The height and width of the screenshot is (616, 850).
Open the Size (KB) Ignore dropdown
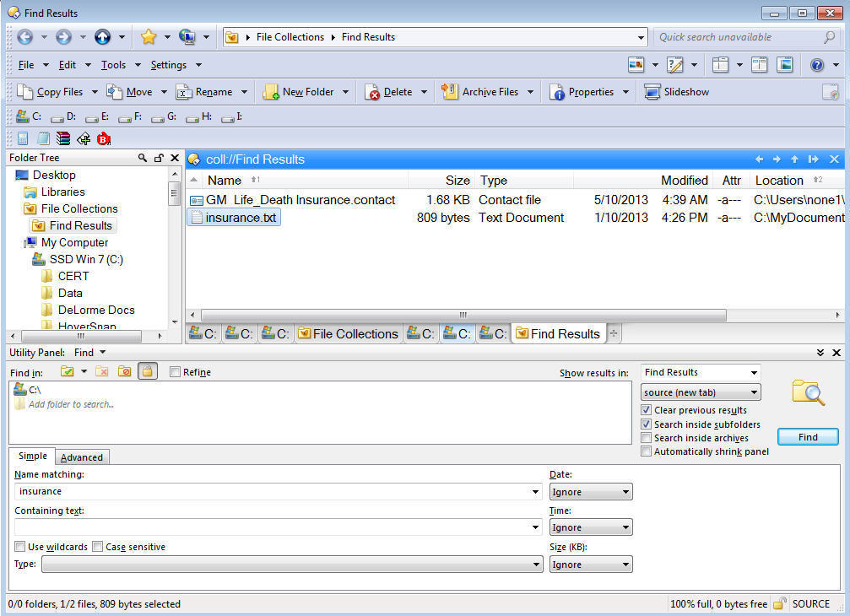(x=591, y=565)
